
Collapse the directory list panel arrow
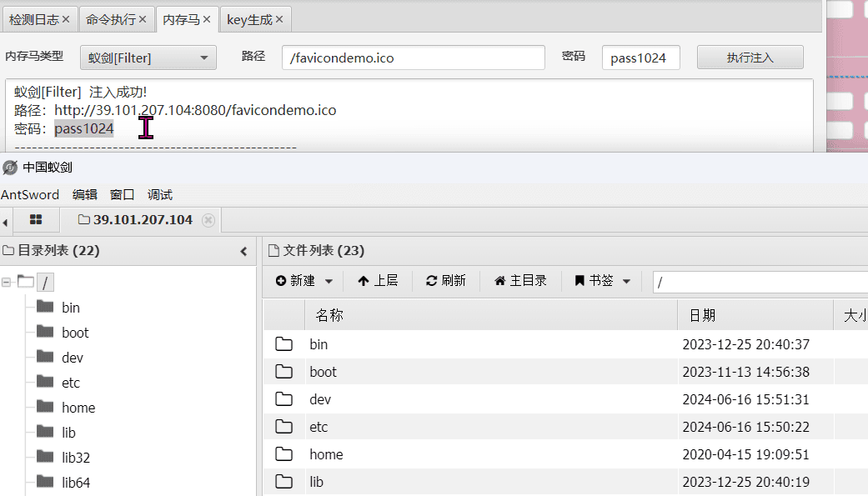coord(243,251)
